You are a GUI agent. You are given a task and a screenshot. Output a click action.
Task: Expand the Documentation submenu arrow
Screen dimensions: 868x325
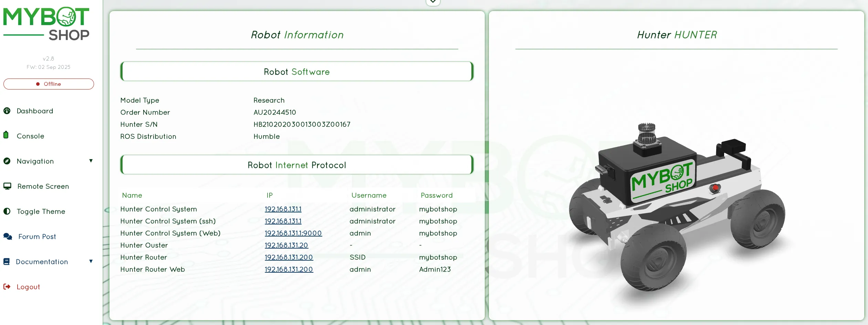click(91, 261)
